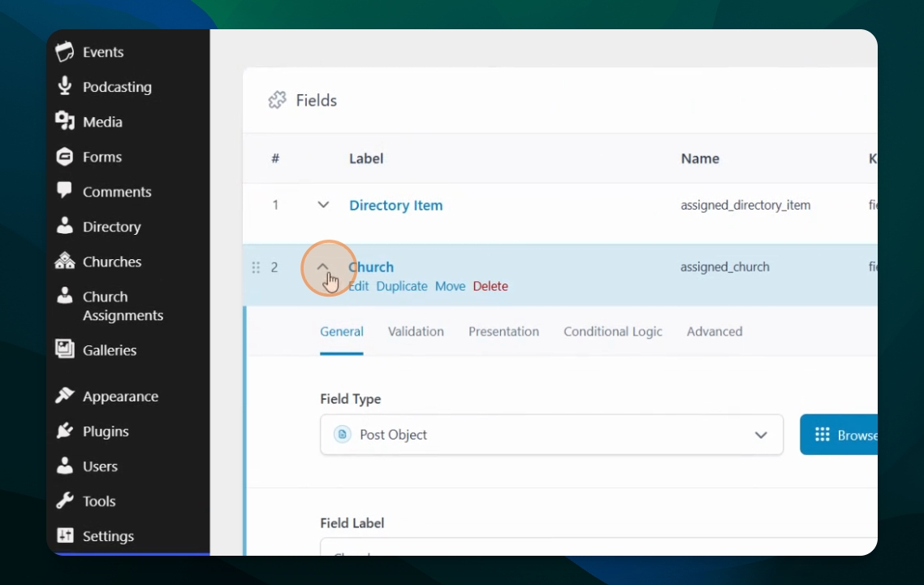Click the row number 1 cell
The image size is (924, 585).
coord(275,205)
